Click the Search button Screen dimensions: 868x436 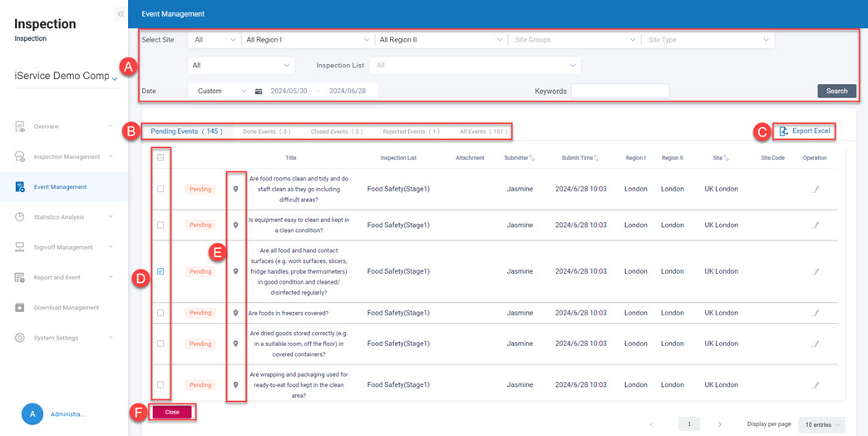836,92
